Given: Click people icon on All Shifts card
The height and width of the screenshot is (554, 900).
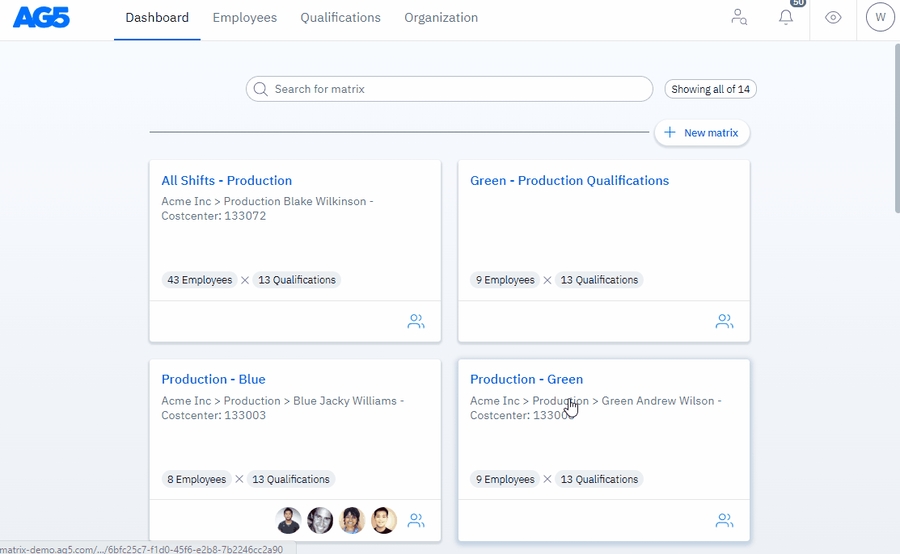Looking at the screenshot, I should coord(416,322).
